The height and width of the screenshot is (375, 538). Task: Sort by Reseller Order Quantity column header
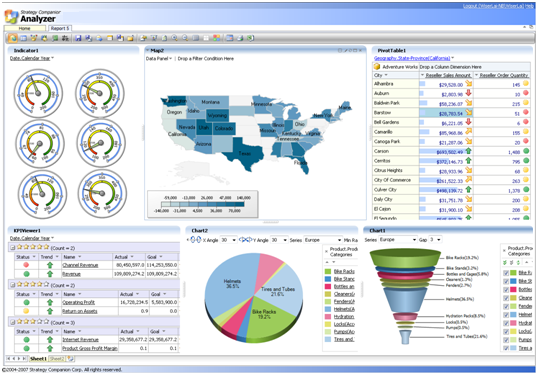click(x=504, y=75)
